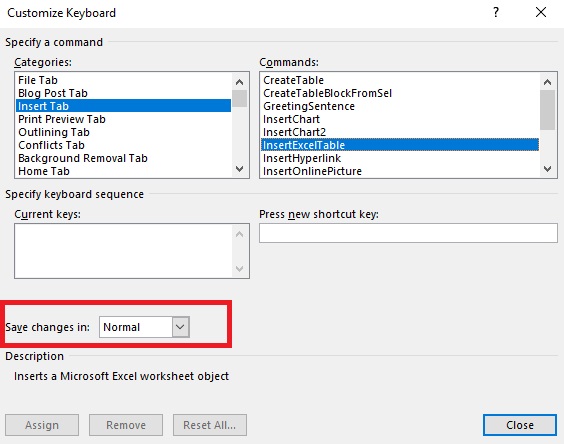Choose Print Preview Tab in Categories

(124, 119)
